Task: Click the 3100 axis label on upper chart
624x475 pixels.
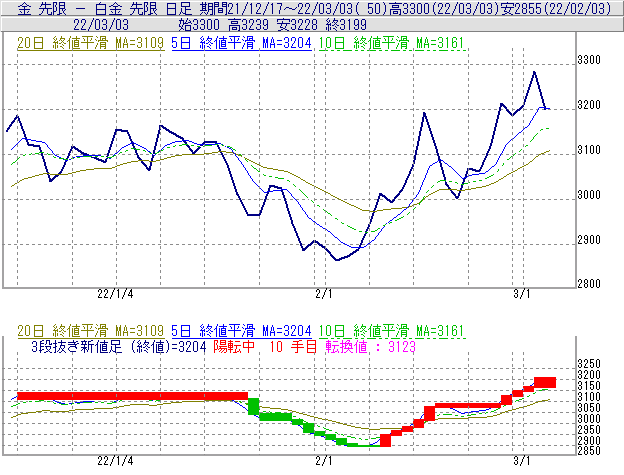Action: [x=589, y=150]
